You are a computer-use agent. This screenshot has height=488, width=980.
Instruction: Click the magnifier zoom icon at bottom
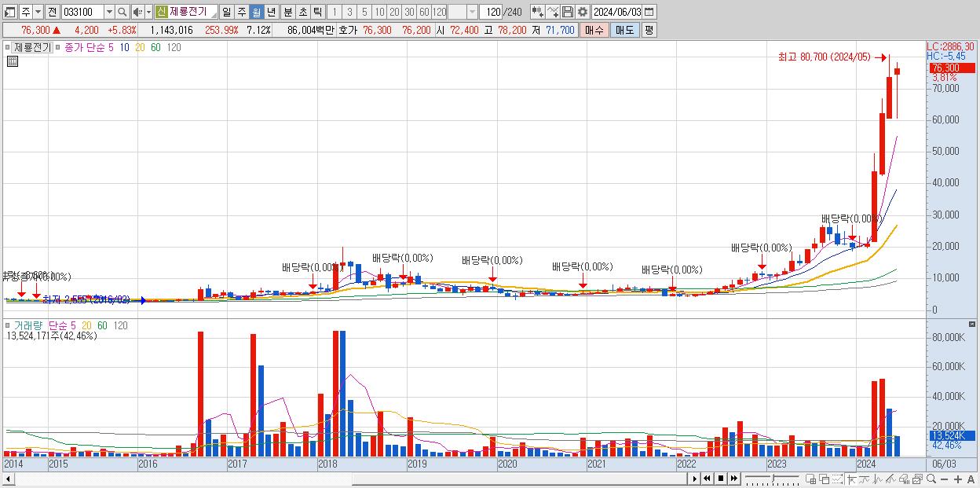(x=931, y=479)
